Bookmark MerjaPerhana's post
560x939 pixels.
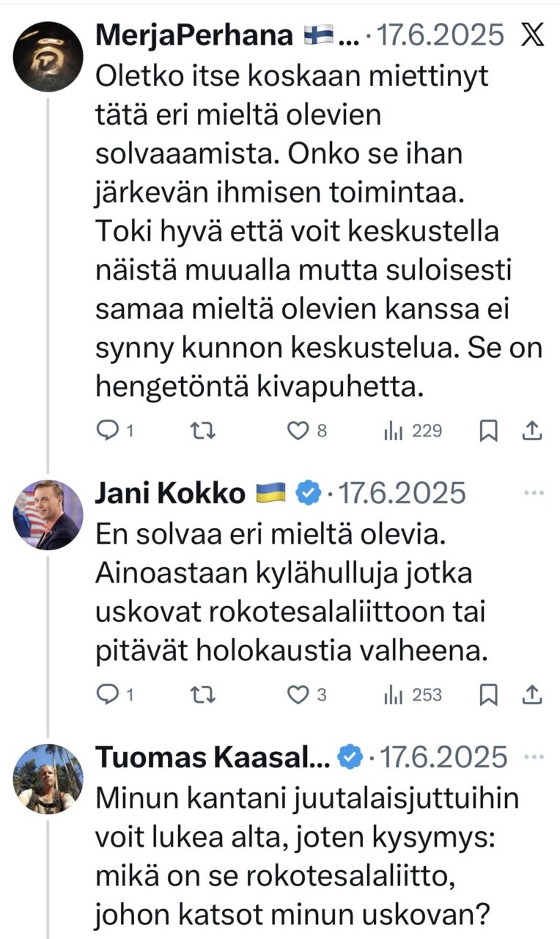[488, 431]
